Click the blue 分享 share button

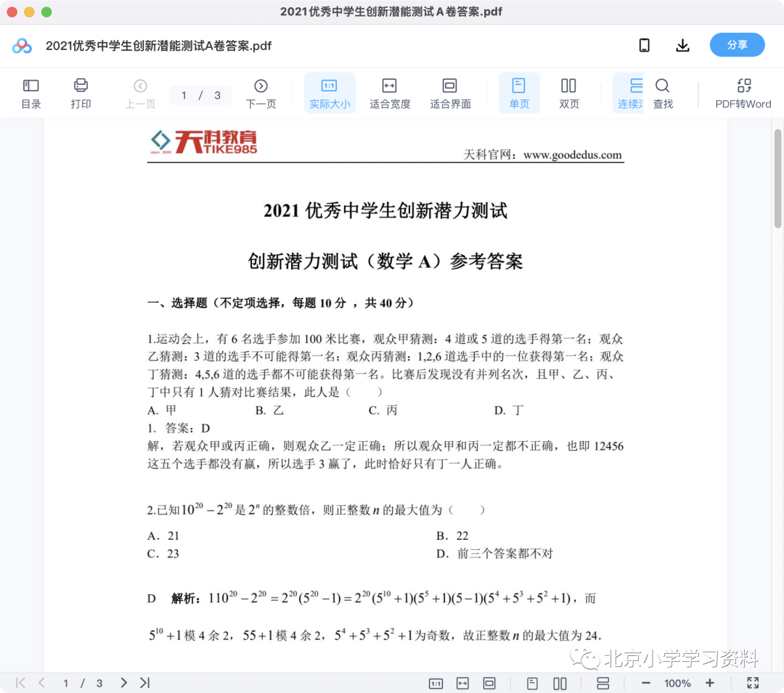coord(737,45)
